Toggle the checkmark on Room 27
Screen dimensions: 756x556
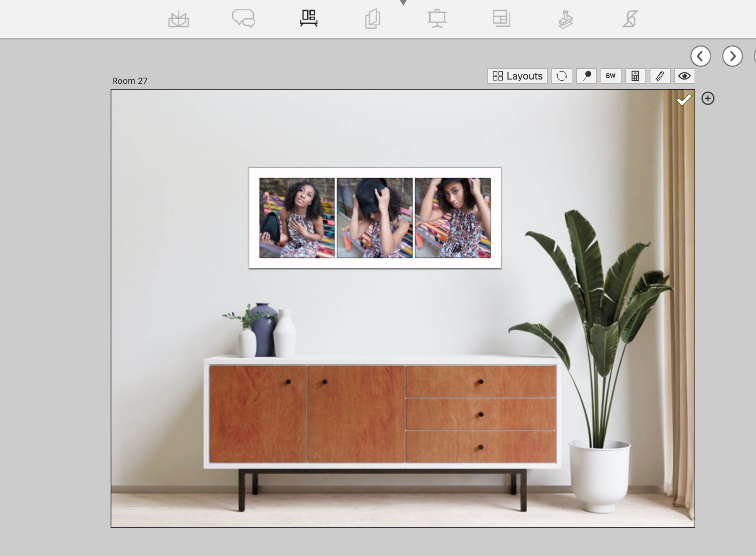tap(684, 100)
